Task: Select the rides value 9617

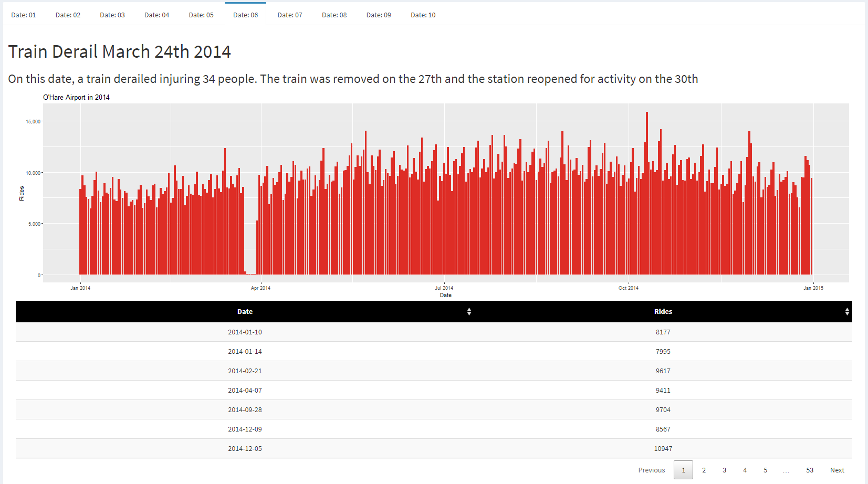Action: (x=663, y=371)
